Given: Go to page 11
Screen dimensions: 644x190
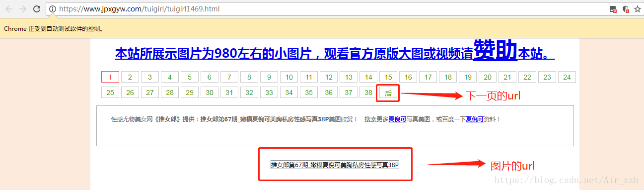Looking at the screenshot, I should point(309,77).
